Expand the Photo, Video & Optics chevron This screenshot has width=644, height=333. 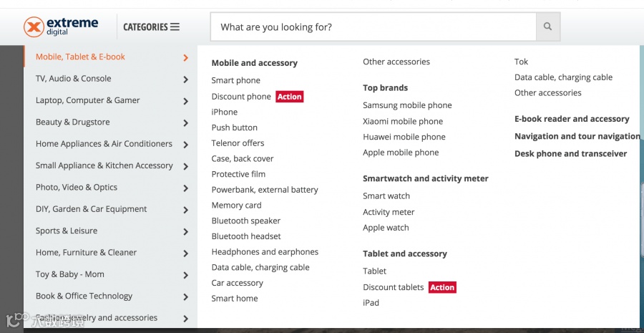[185, 188]
